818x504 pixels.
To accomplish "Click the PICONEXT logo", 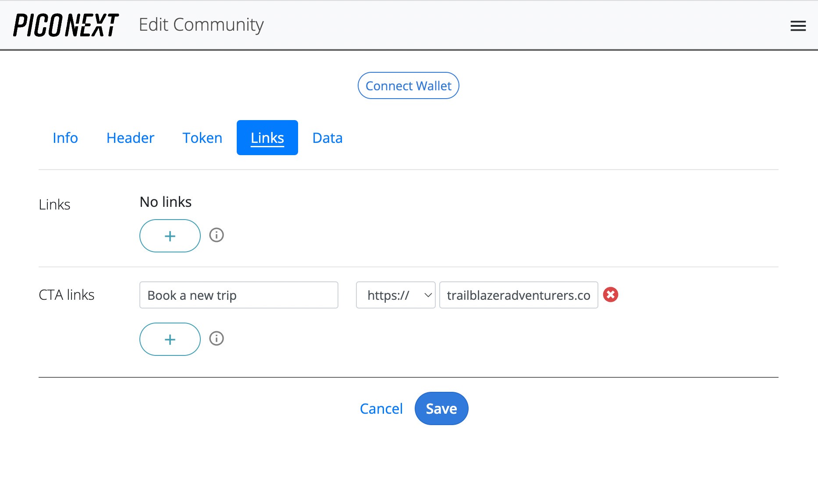I will click(65, 25).
